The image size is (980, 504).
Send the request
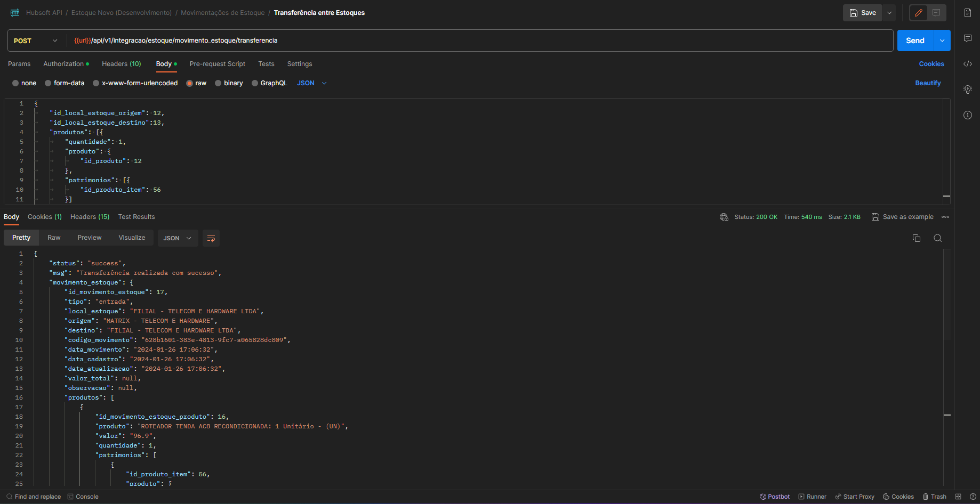point(915,40)
